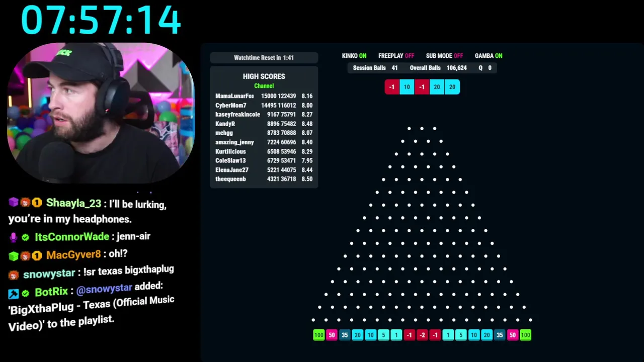Click the left pink 50 score bin
Image resolution: width=644 pixels, height=362 pixels.
coord(332,335)
